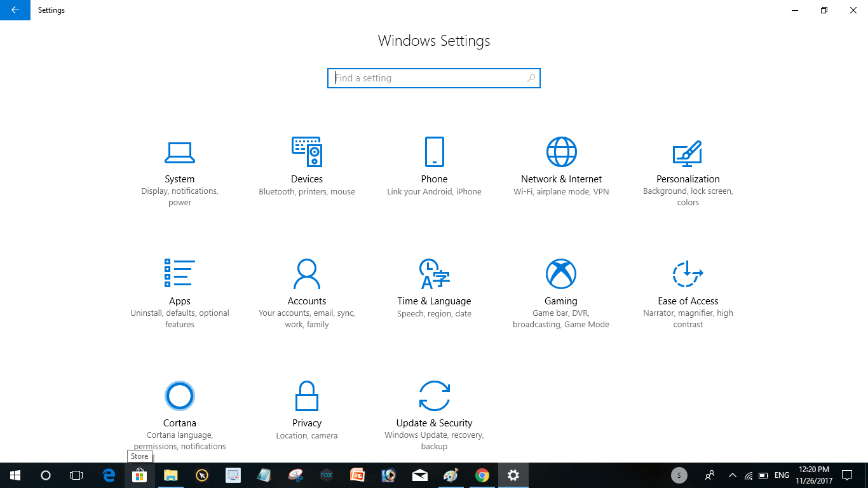Screen dimensions: 868x488
Task: Open Gaming settings
Action: [x=561, y=286]
